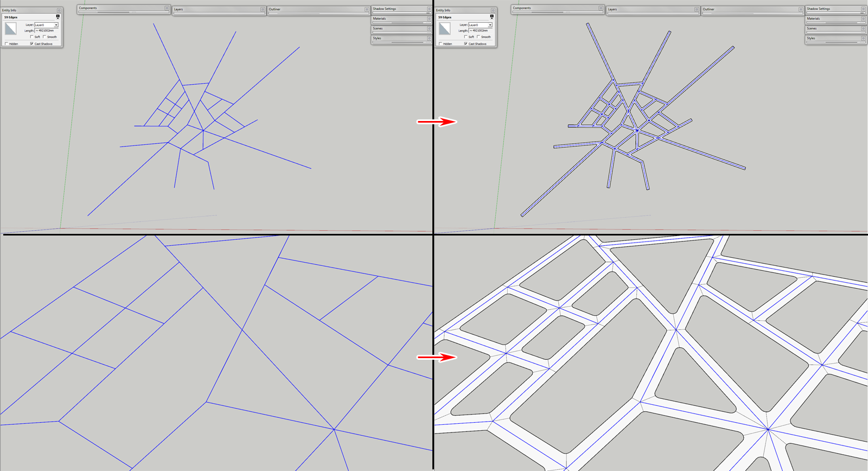Enable the Soft checkbox in left Entity Info
868x471 pixels.
(31, 37)
